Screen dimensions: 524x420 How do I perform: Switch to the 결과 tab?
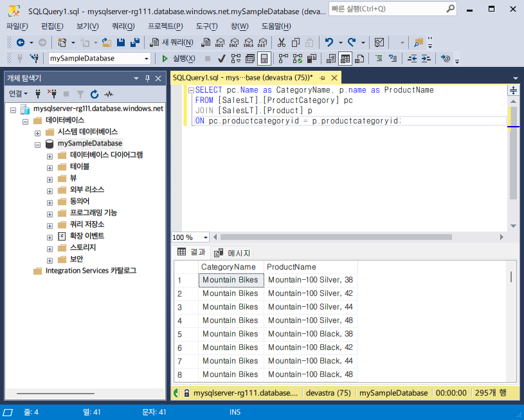(x=192, y=252)
